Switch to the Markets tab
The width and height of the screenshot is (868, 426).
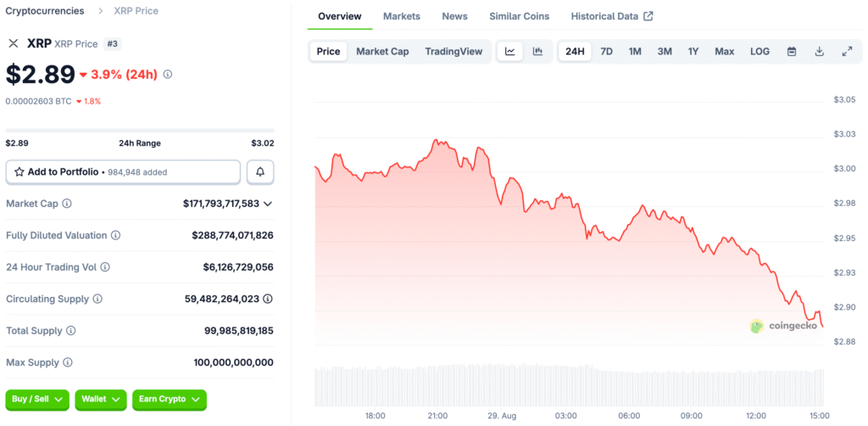402,16
